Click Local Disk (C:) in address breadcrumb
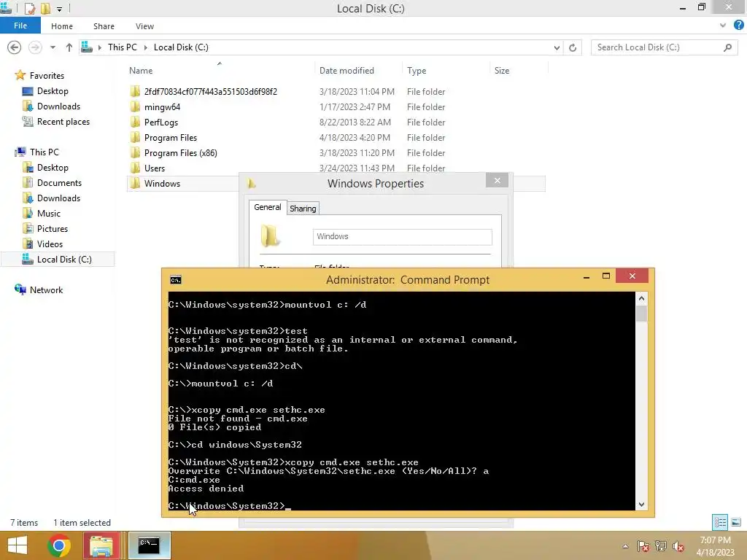Viewport: 747px width, 560px height. coord(181,47)
